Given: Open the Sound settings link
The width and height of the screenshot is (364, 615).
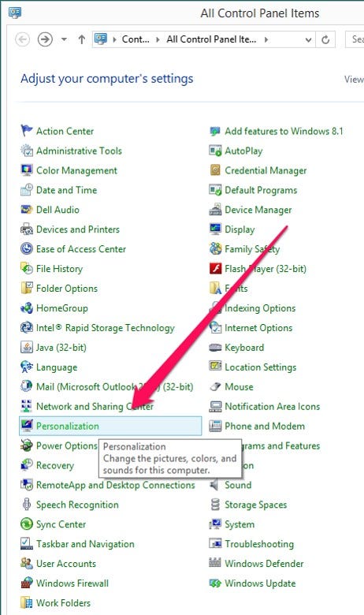Looking at the screenshot, I should click(x=238, y=485).
